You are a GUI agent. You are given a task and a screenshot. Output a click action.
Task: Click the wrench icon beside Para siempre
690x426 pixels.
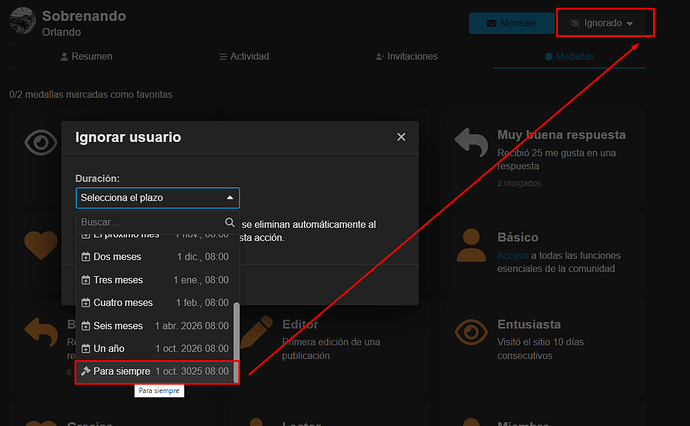pos(85,372)
